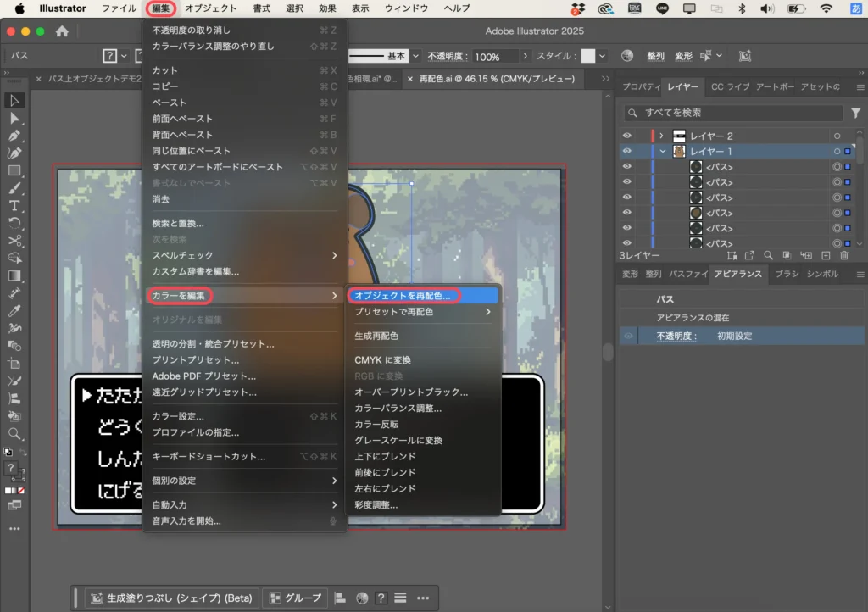868x612 pixels.
Task: Open the スタイル dropdown arrow
Action: (x=603, y=56)
